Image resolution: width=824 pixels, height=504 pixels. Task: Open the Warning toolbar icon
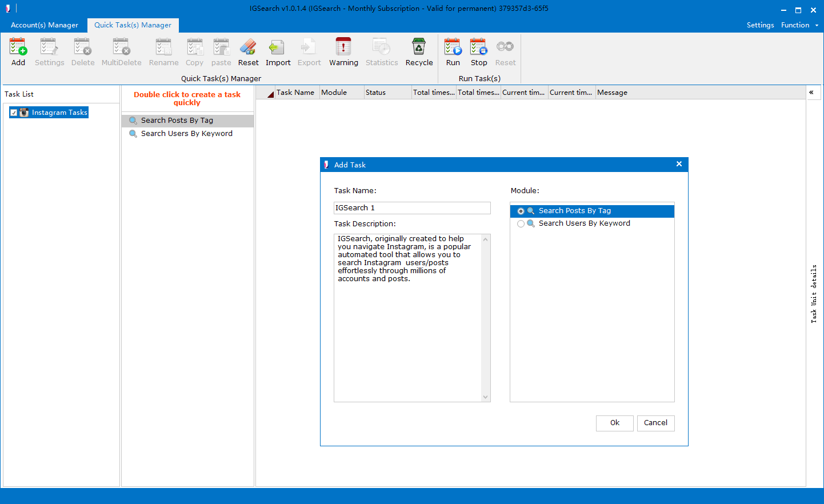(343, 47)
